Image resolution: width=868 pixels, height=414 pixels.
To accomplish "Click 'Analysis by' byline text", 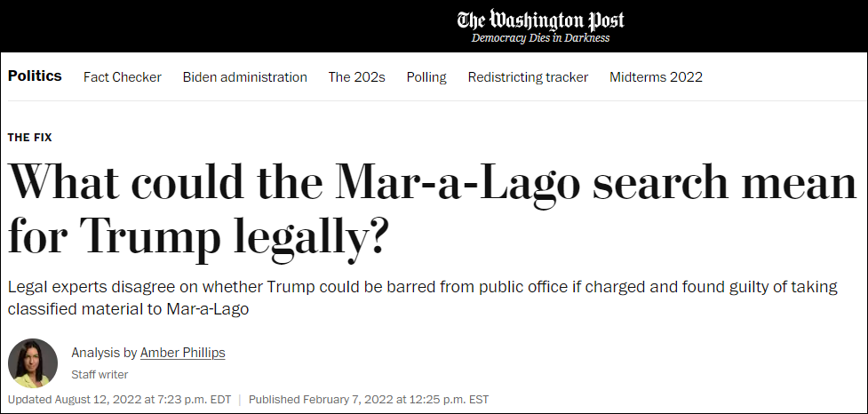I will (104, 353).
